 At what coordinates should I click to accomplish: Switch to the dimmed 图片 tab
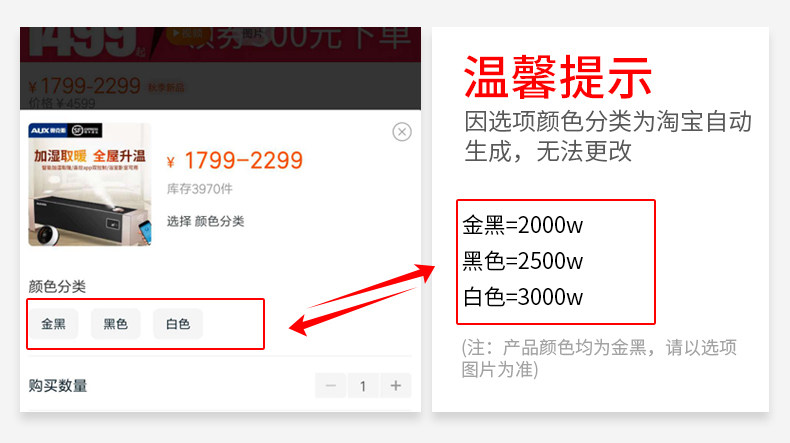[x=253, y=34]
